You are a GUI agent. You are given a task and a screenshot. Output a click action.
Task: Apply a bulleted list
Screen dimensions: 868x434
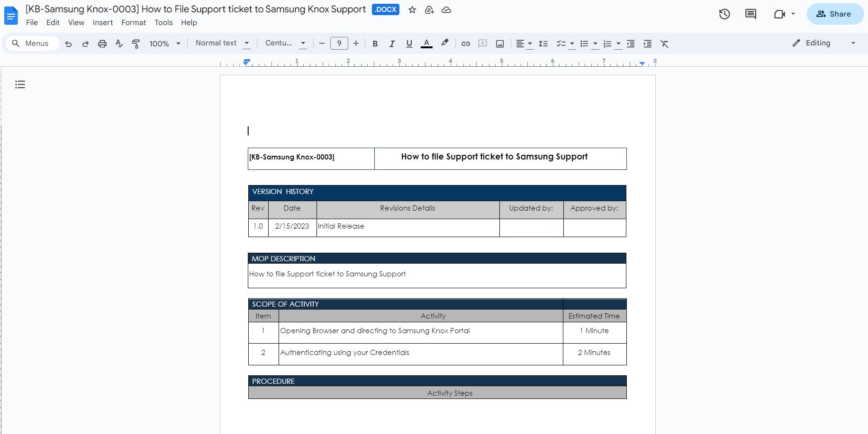click(584, 44)
